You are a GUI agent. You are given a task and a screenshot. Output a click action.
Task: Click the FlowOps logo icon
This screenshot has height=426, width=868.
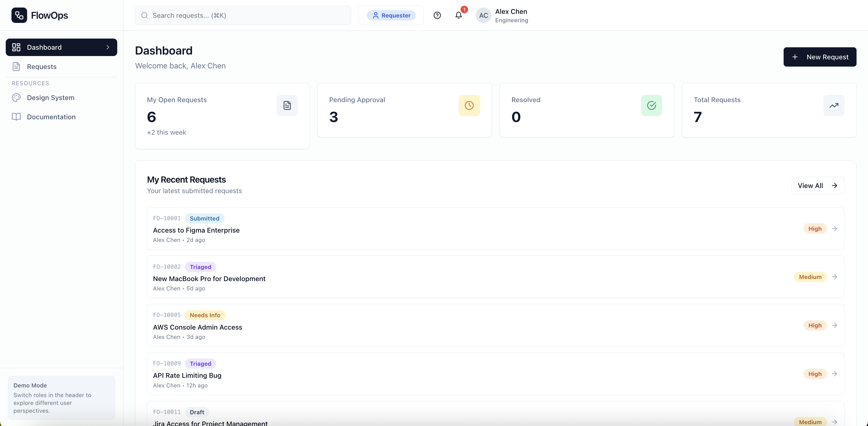pyautogui.click(x=18, y=15)
